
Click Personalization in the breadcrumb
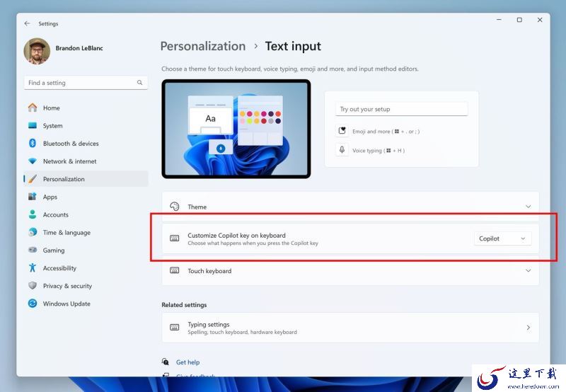[x=203, y=46]
